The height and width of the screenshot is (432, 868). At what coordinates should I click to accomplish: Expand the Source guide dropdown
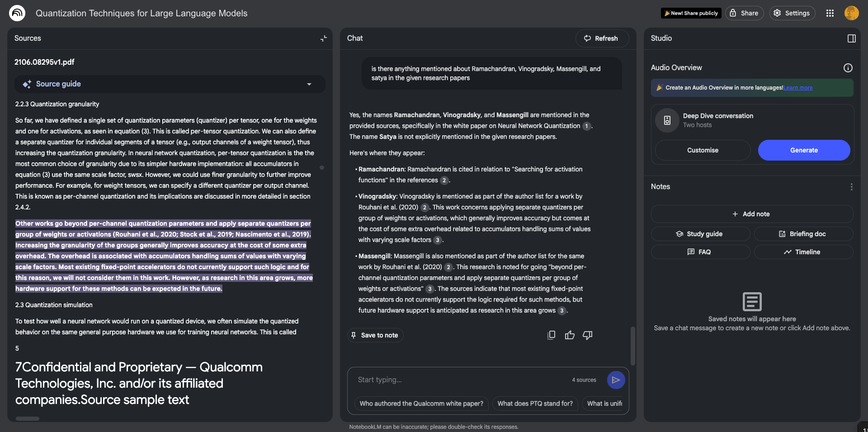coord(309,84)
